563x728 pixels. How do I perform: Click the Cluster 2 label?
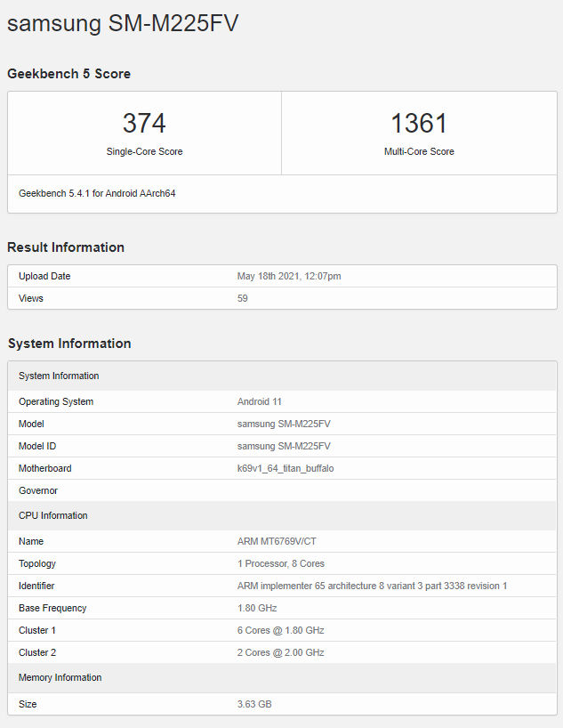coord(37,652)
